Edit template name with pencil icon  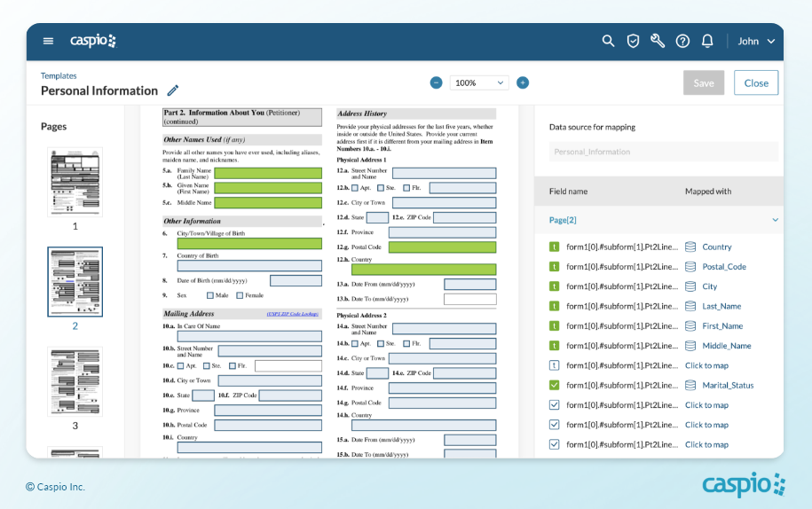tap(173, 90)
